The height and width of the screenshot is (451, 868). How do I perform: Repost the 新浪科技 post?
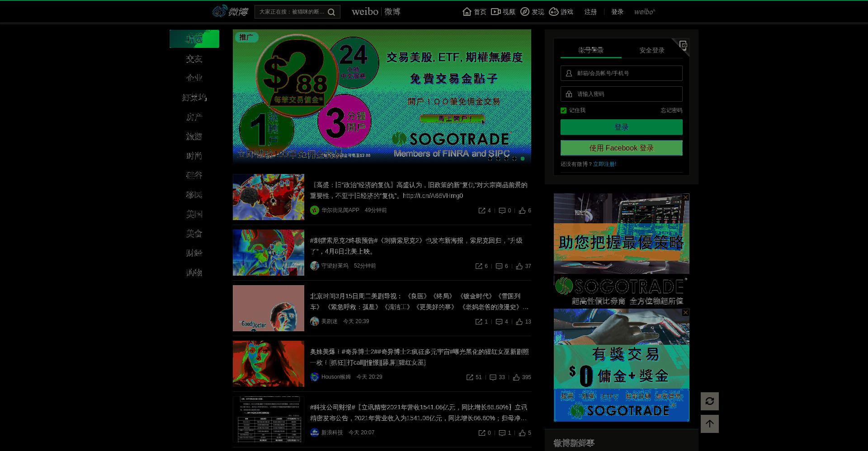pyautogui.click(x=485, y=433)
